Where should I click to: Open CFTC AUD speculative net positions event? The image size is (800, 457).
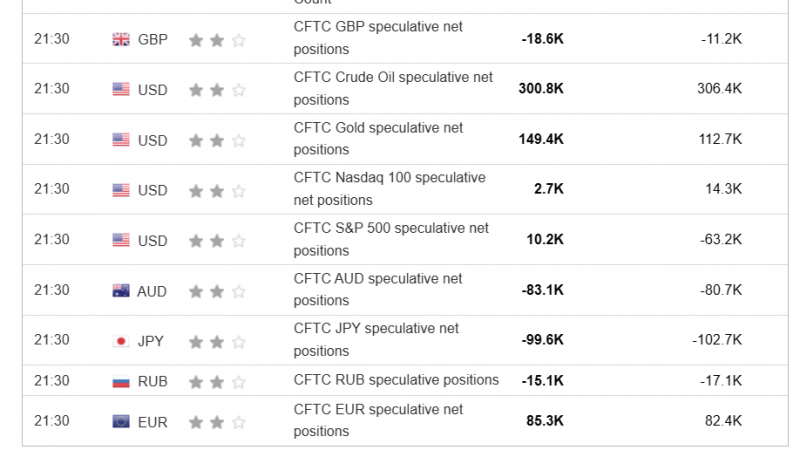pos(378,289)
